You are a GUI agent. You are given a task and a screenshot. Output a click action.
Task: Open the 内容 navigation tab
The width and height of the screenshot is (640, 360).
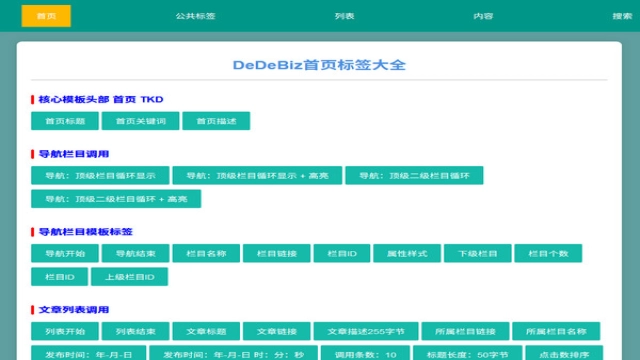(x=483, y=16)
